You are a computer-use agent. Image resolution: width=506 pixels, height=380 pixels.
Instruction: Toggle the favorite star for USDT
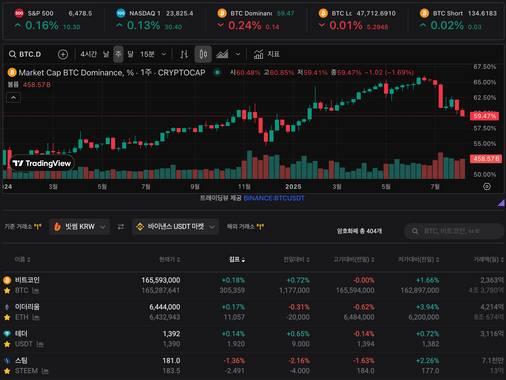coord(7,344)
